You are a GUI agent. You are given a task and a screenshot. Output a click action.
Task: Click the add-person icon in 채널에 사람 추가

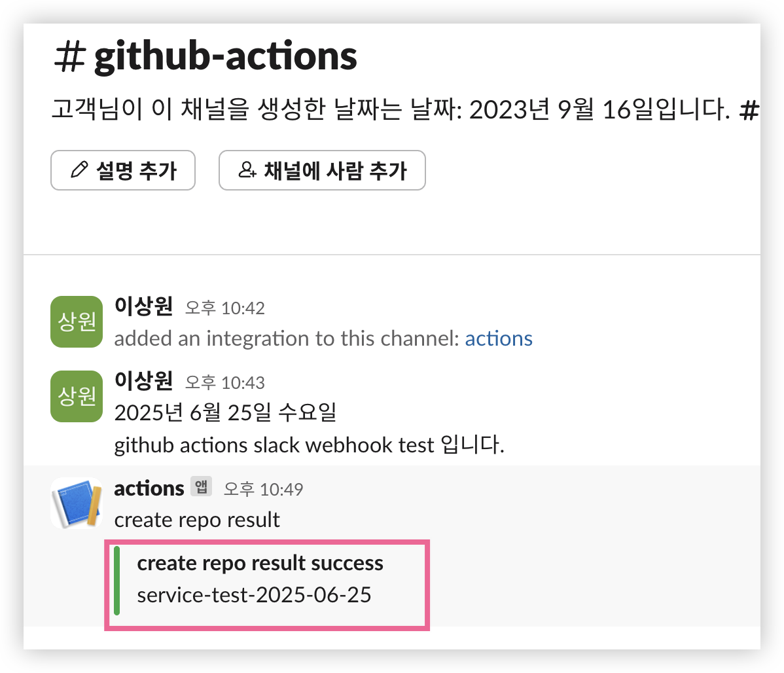pos(247,170)
